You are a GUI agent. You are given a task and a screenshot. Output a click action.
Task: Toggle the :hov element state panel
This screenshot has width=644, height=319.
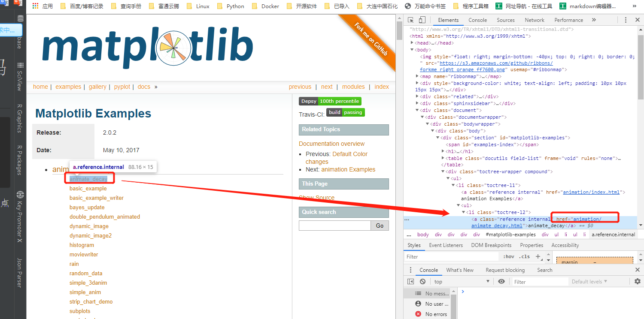coord(508,256)
